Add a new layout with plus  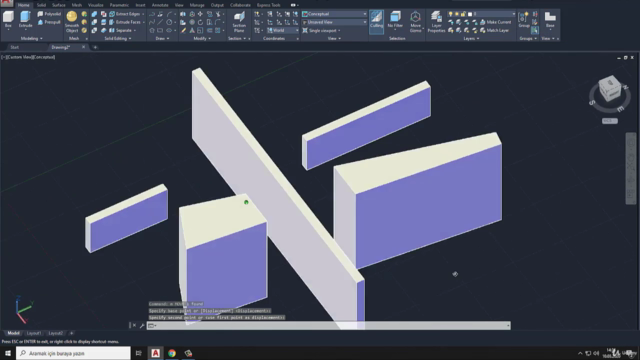[x=71, y=333]
